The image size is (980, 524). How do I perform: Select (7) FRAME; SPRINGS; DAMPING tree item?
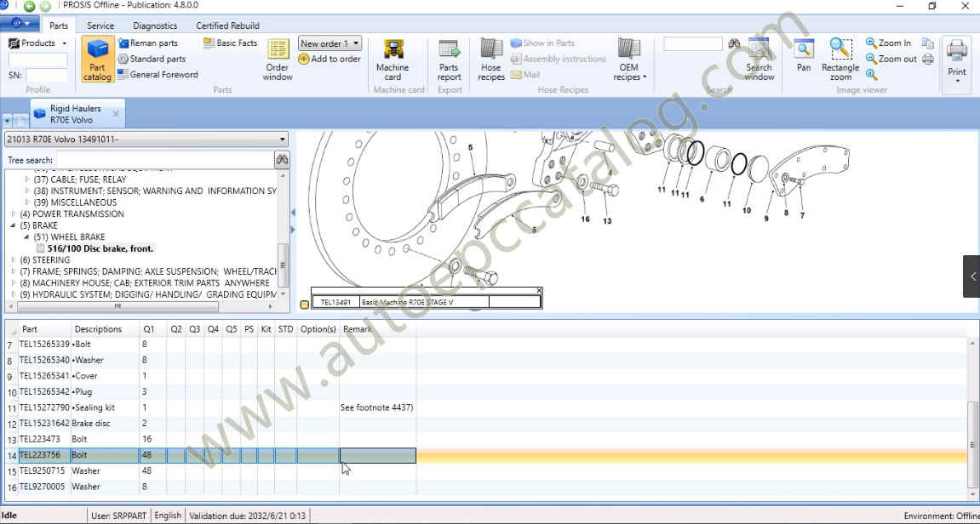[148, 271]
